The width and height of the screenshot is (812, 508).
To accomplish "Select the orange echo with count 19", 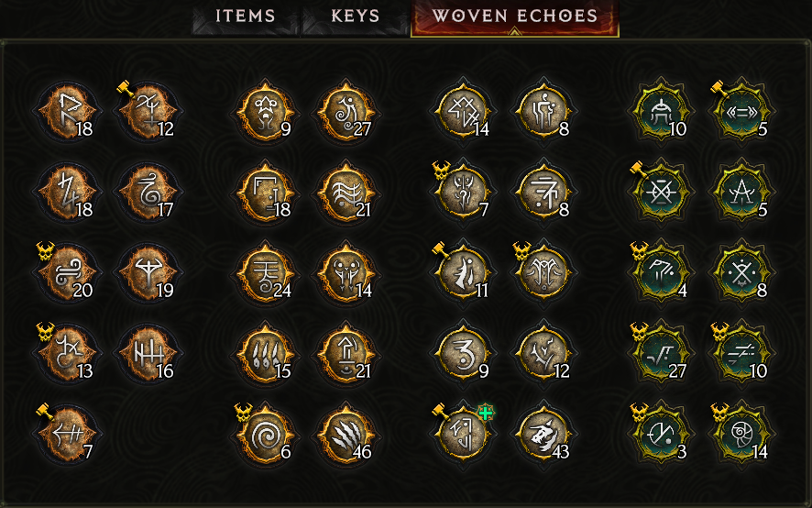I will 148,273.
